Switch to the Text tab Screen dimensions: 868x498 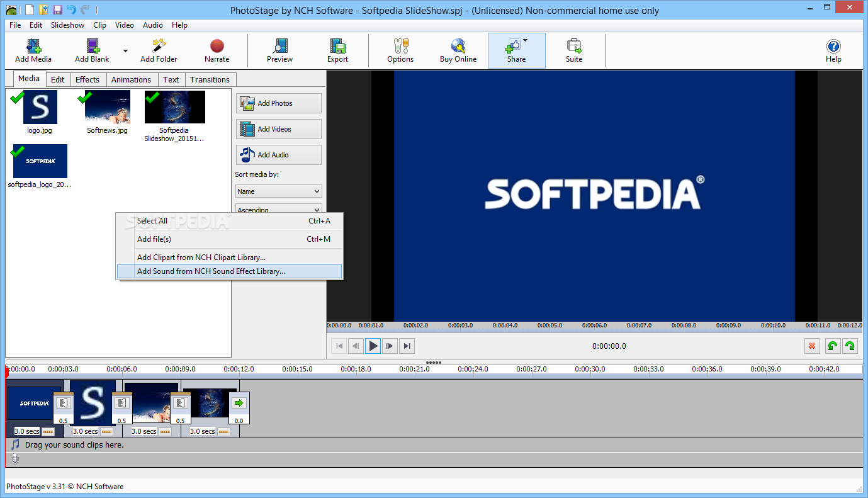(x=171, y=79)
